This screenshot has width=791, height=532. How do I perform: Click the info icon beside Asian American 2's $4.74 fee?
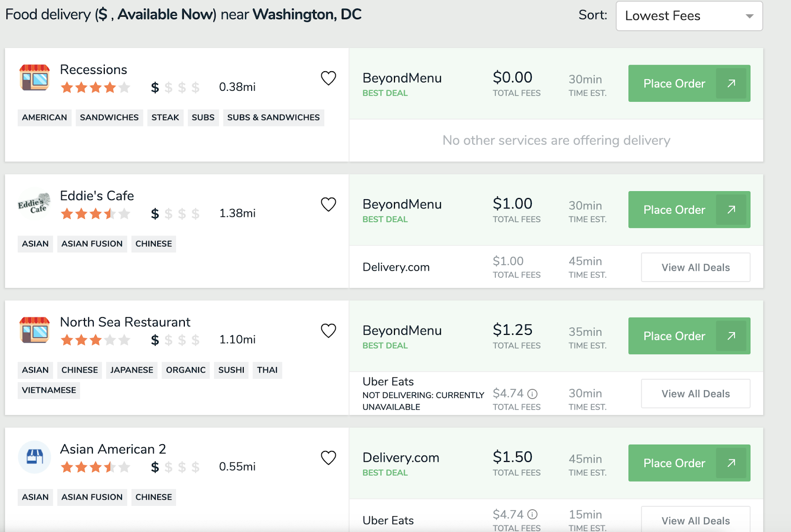[532, 515]
